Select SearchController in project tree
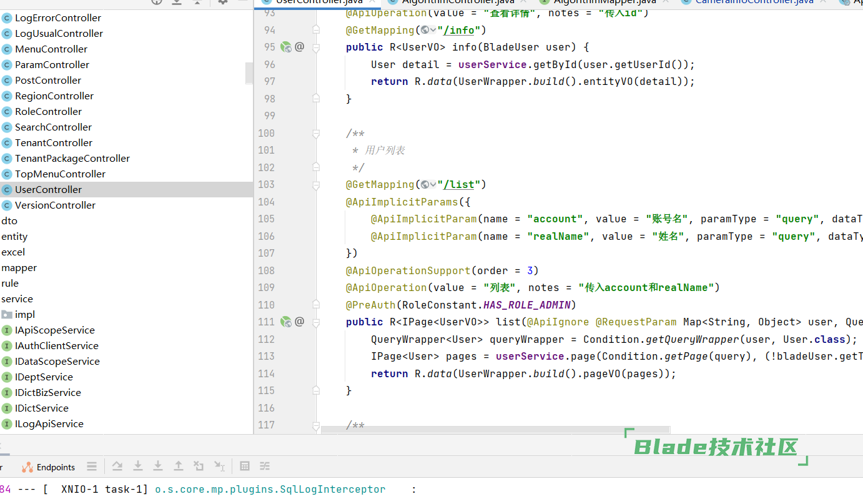Screen dimensions: 863x504 [53, 127]
